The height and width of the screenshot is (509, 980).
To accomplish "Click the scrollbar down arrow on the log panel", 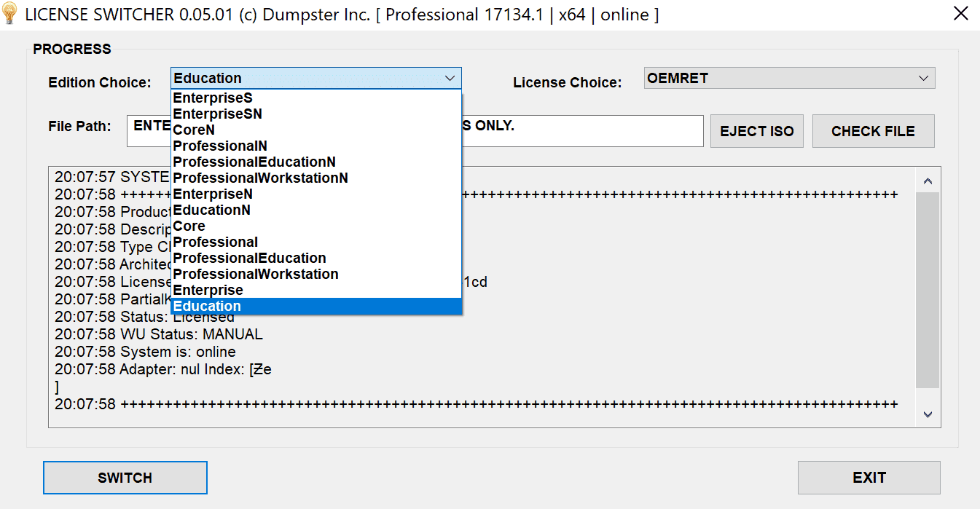I will pos(928,413).
